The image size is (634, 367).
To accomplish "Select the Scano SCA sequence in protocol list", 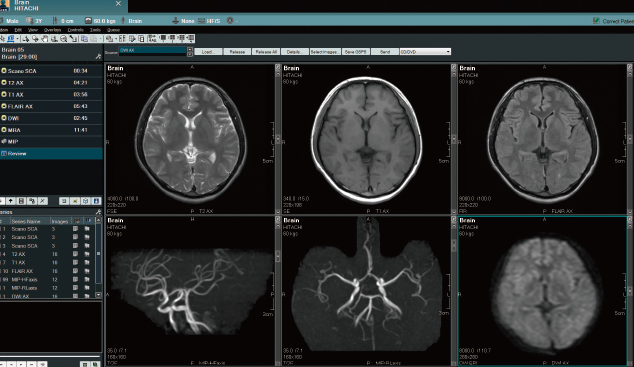I will tap(51, 71).
